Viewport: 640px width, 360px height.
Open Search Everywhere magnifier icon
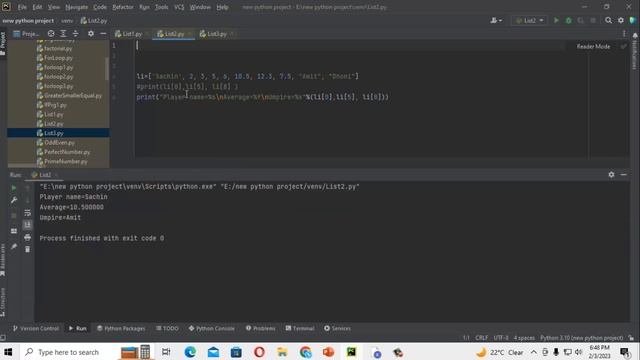pyautogui.click(x=608, y=20)
